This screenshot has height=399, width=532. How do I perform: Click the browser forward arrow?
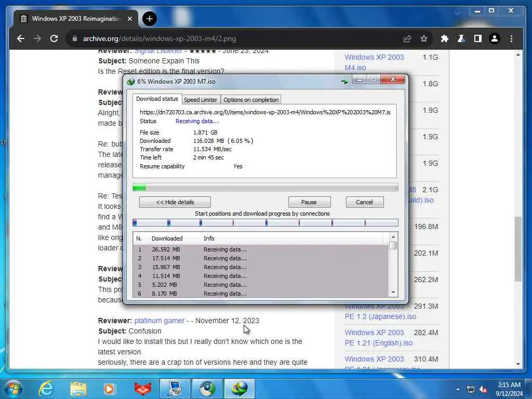click(x=37, y=38)
